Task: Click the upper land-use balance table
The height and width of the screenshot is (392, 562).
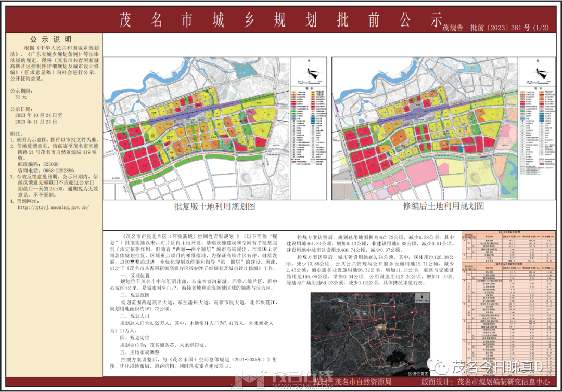Action: (509, 246)
